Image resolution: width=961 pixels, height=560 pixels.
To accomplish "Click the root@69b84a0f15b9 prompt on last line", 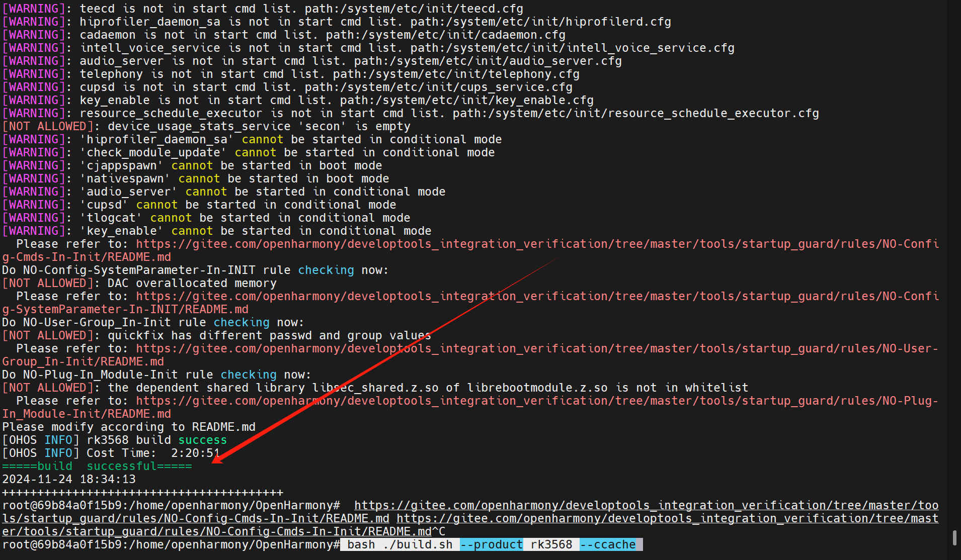I will click(x=171, y=545).
